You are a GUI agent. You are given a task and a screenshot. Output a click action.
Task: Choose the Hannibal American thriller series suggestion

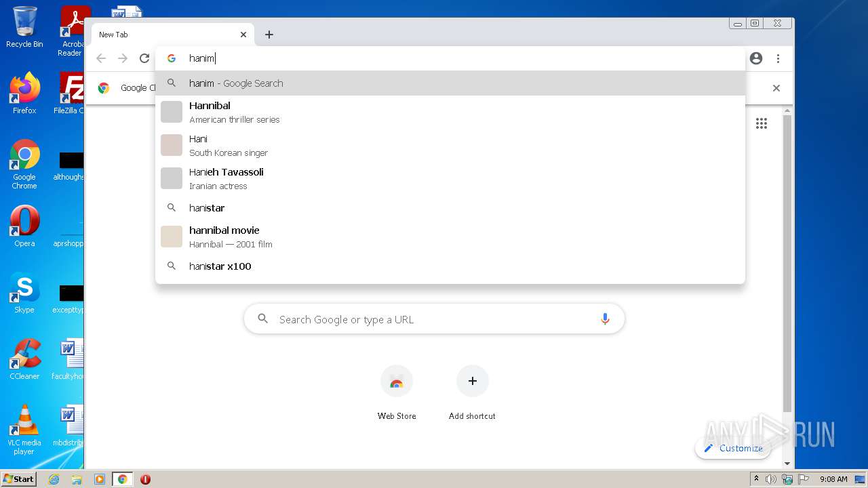pyautogui.click(x=450, y=112)
